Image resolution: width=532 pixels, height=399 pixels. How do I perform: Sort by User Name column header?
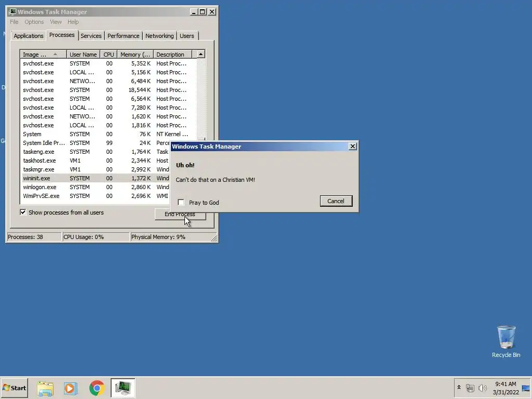click(x=83, y=54)
